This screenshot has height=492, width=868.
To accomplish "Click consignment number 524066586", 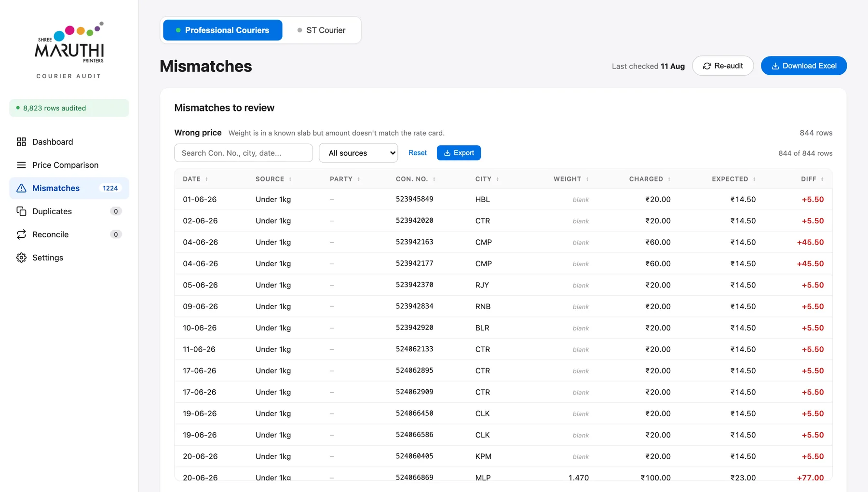I will (415, 435).
